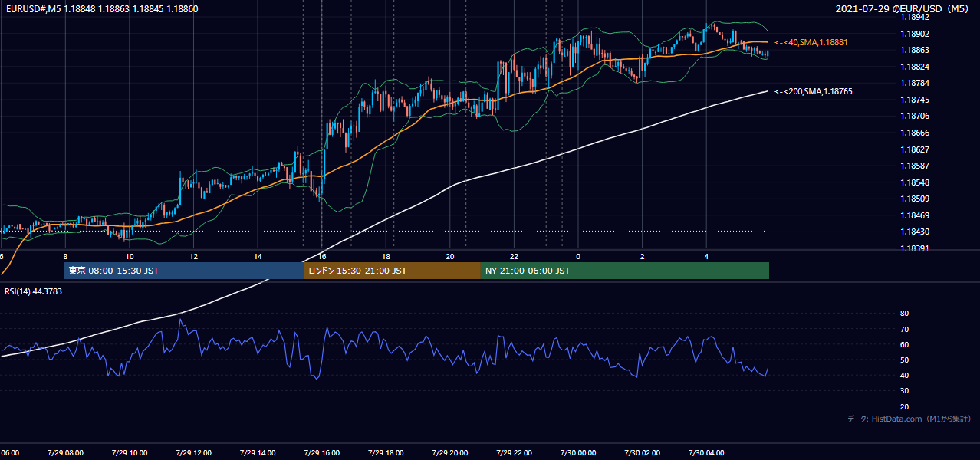The width and height of the screenshot is (980, 460).
Task: Click the 7/30 04:00 time axis label
Action: (x=706, y=452)
